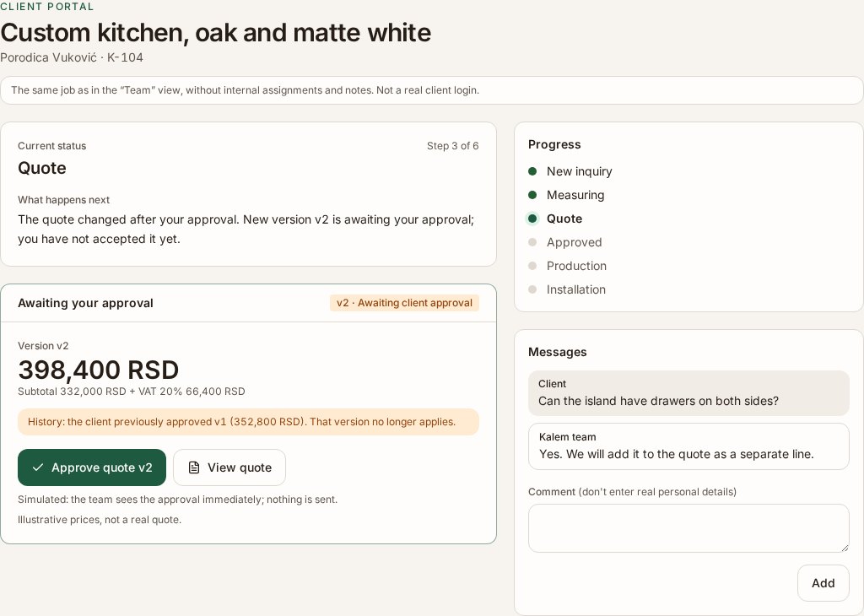Click the Approved progress dot

pos(532,242)
